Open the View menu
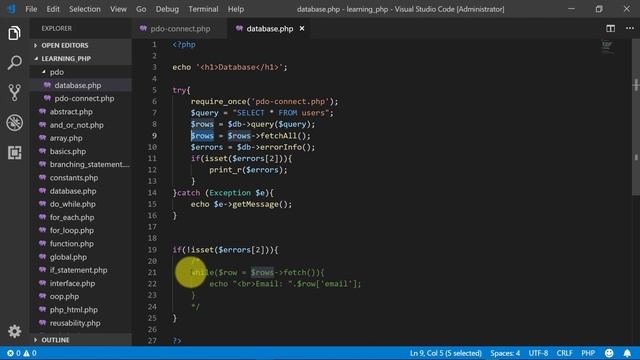 pyautogui.click(x=118, y=9)
